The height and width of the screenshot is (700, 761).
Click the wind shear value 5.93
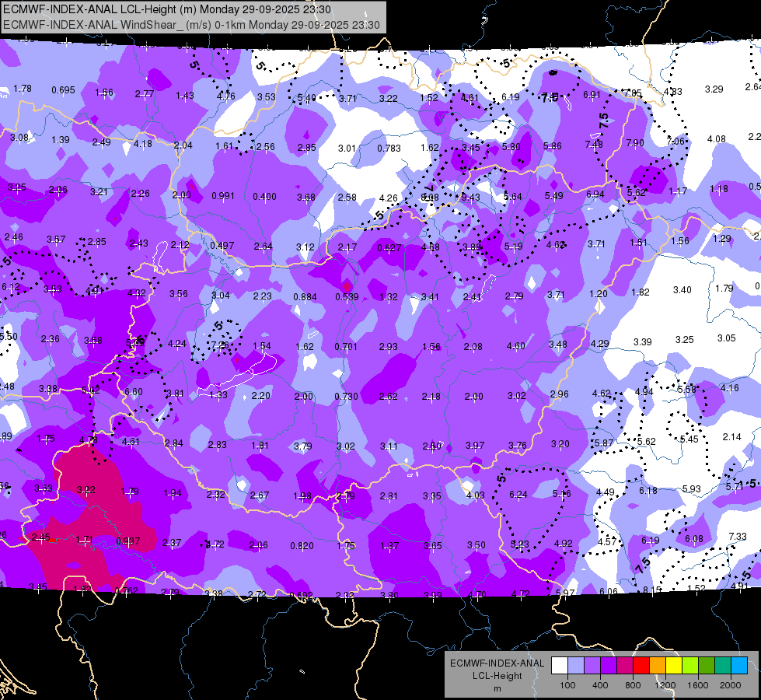(x=691, y=488)
